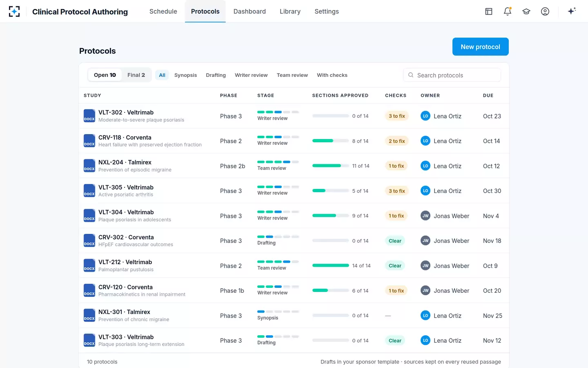The image size is (588, 368).
Task: Switch to the Final 2 protocols view
Action: coord(136,75)
